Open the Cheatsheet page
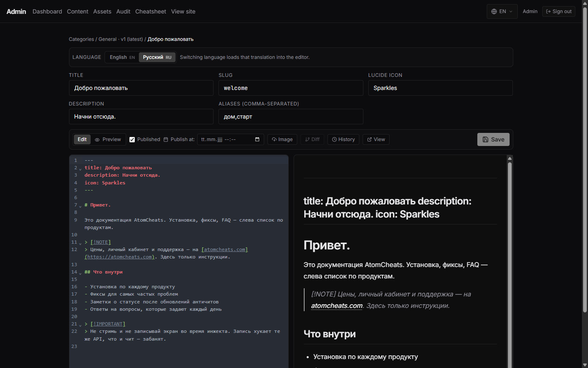This screenshot has height=368, width=588. click(151, 11)
